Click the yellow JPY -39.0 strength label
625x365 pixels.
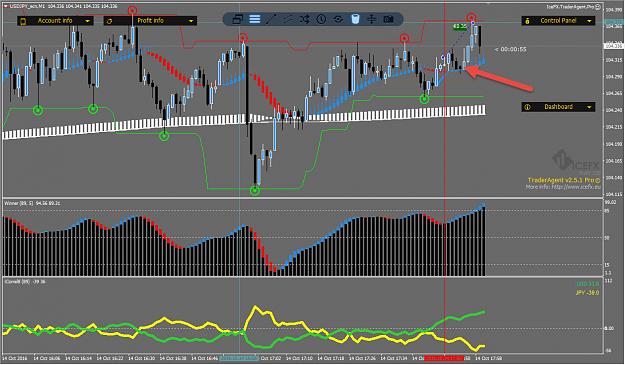coord(587,293)
